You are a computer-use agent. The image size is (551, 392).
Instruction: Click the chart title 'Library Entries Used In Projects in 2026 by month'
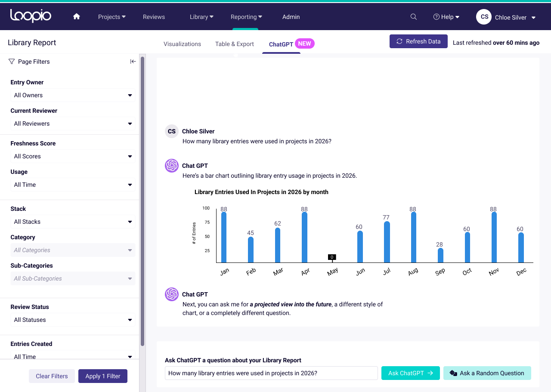[x=261, y=192]
